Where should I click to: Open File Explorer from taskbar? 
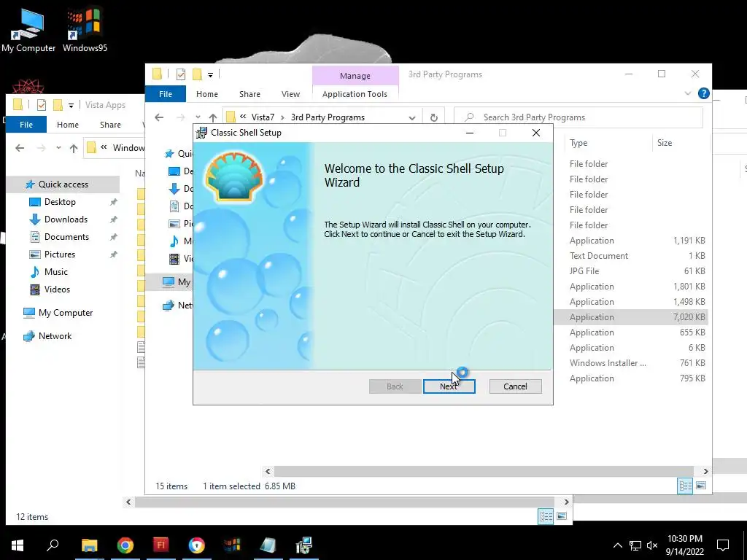tap(89, 545)
